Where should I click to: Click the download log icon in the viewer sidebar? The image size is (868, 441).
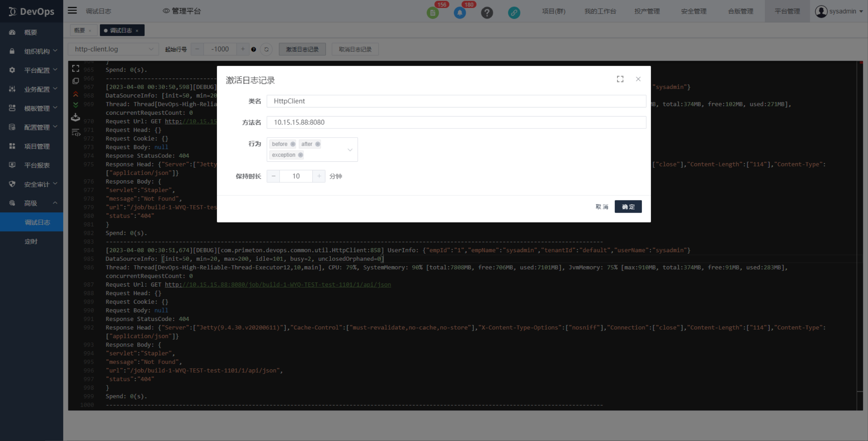pyautogui.click(x=76, y=117)
